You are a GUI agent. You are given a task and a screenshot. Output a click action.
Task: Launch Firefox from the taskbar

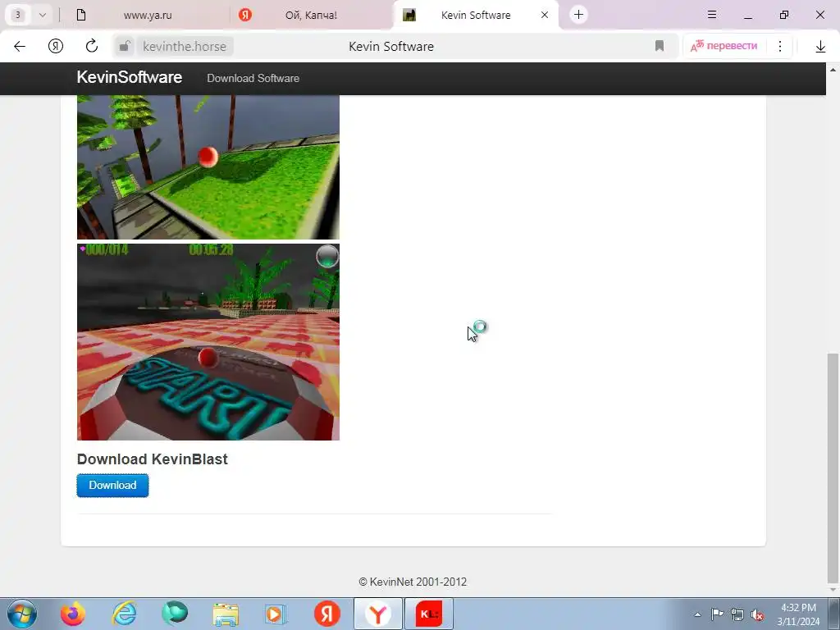pyautogui.click(x=73, y=614)
